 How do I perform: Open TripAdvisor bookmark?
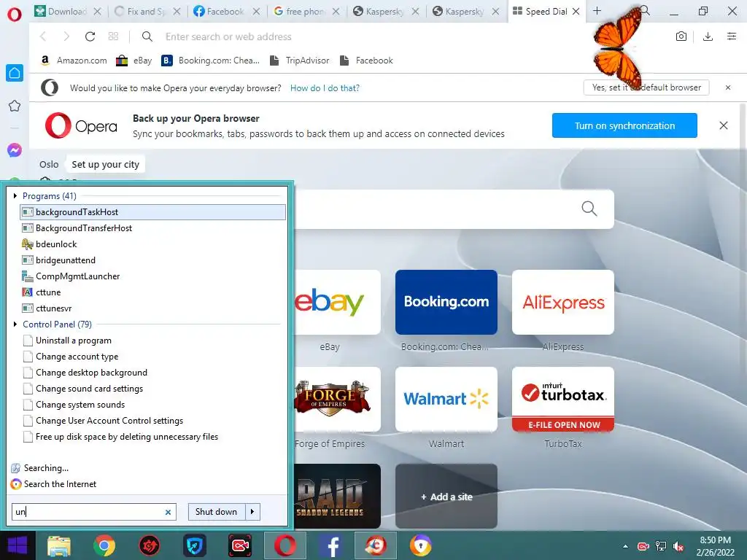pos(300,61)
